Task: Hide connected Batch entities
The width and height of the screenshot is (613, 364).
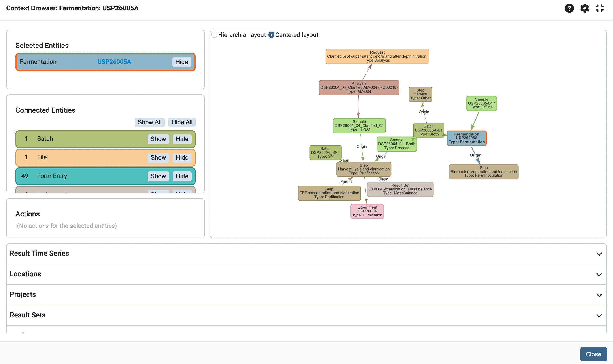Action: click(x=182, y=139)
